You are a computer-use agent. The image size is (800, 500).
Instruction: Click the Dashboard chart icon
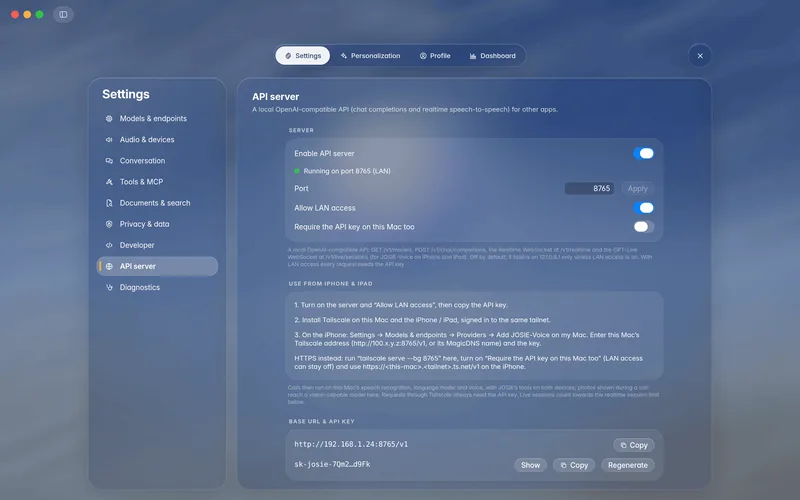(x=473, y=56)
